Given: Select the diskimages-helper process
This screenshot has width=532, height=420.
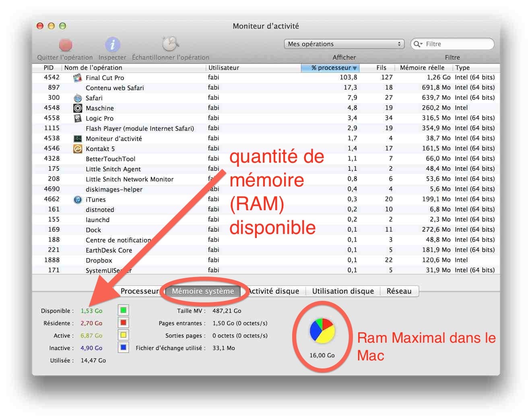Looking at the screenshot, I should pos(266,189).
